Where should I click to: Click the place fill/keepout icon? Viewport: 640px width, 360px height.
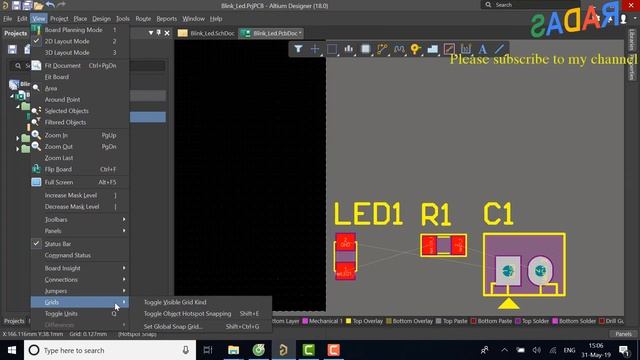pos(449,49)
